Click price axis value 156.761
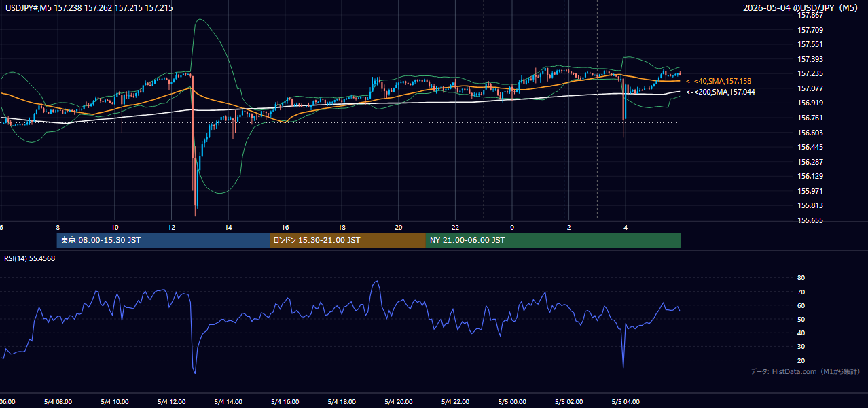 (x=811, y=118)
